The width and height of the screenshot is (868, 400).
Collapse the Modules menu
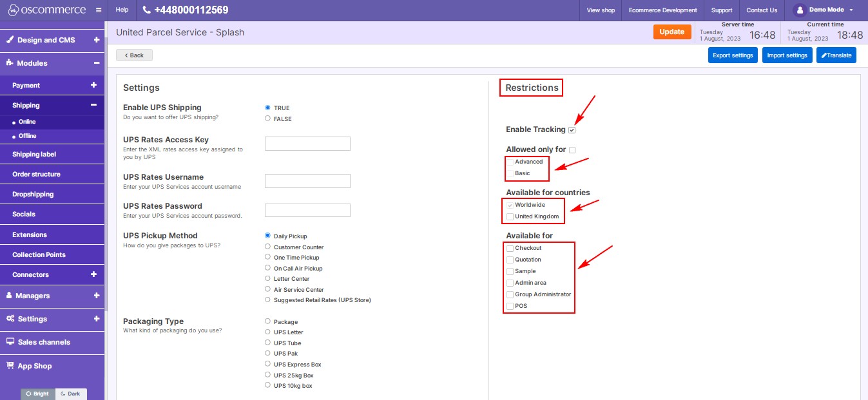(96, 63)
